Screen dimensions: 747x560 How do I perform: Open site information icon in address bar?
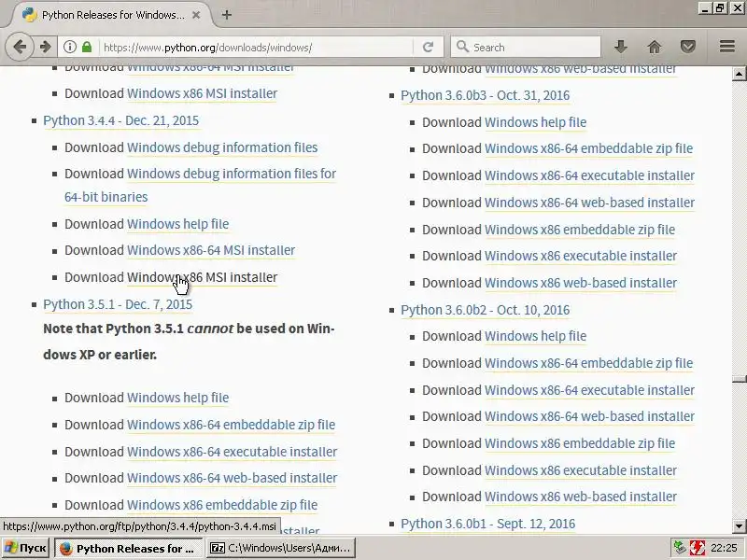tap(70, 47)
